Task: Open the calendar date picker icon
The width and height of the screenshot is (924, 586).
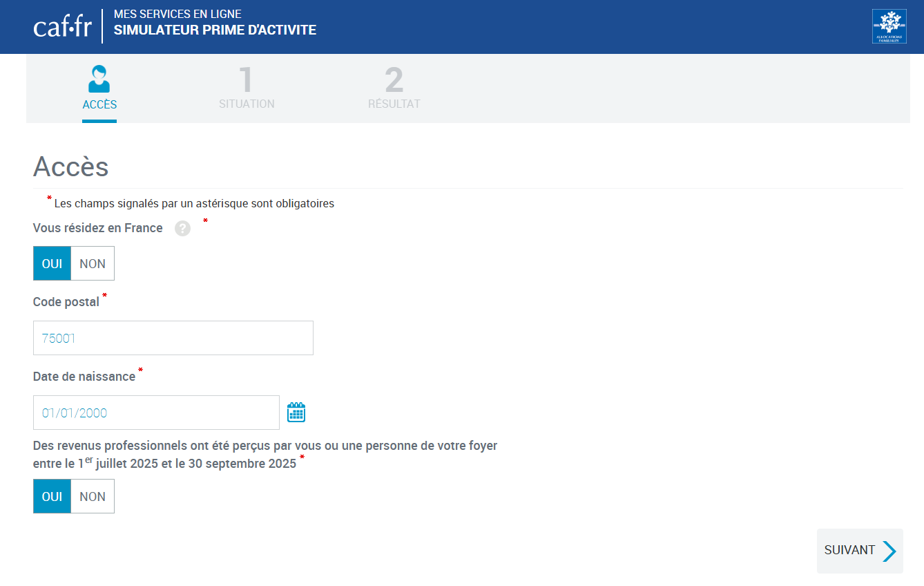Action: pyautogui.click(x=296, y=413)
